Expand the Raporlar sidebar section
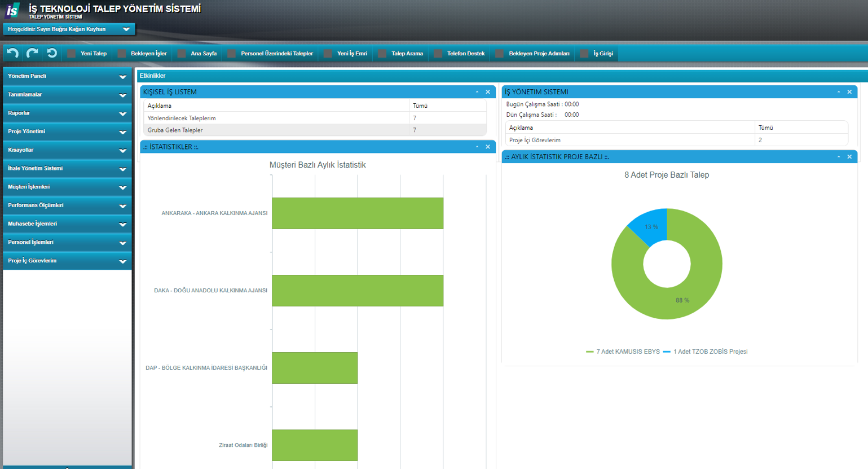The width and height of the screenshot is (868, 469). pyautogui.click(x=67, y=113)
